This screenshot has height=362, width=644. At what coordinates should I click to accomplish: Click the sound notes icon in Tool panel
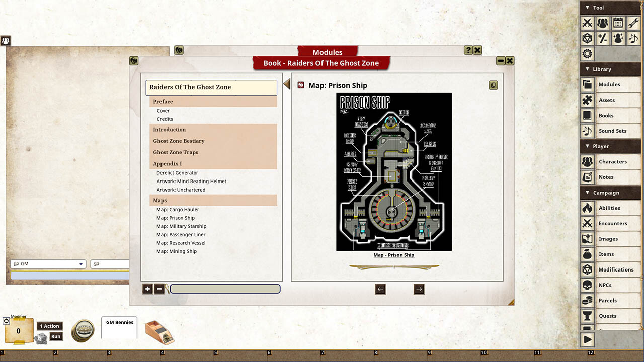click(633, 38)
